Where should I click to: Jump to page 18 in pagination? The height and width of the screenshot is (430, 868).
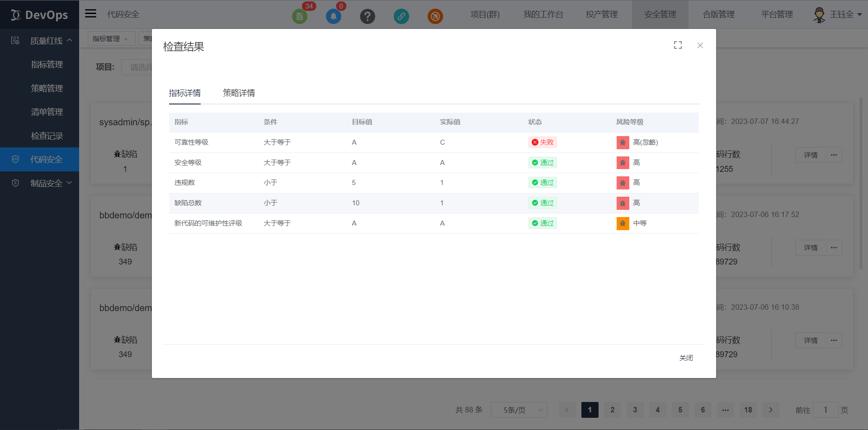[x=748, y=410]
